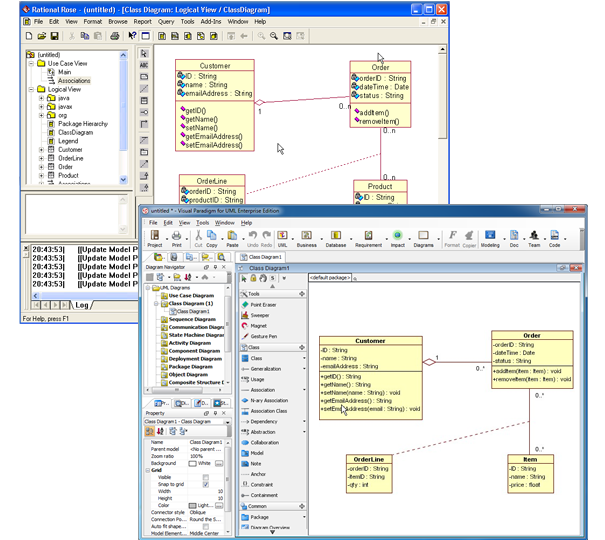Select Sequence Diagram in the Diagram Navigator

(192, 319)
